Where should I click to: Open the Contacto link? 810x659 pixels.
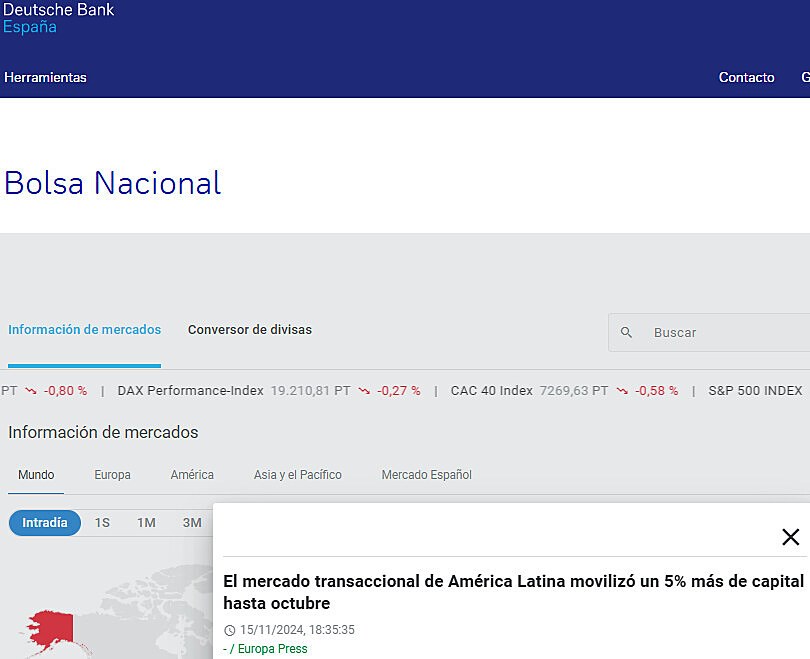pos(746,77)
